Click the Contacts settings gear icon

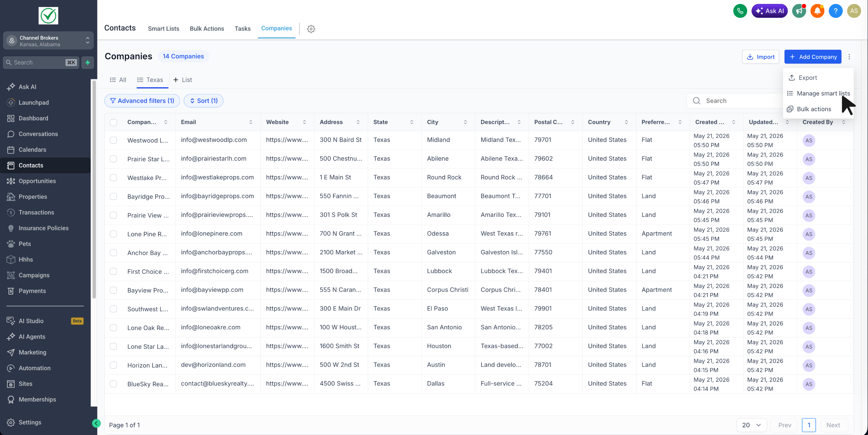[311, 29]
